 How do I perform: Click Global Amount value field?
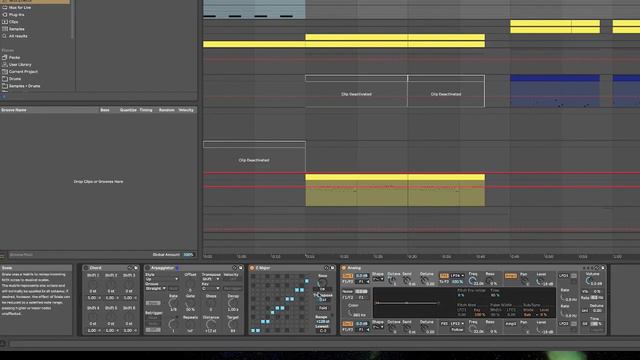[188, 254]
